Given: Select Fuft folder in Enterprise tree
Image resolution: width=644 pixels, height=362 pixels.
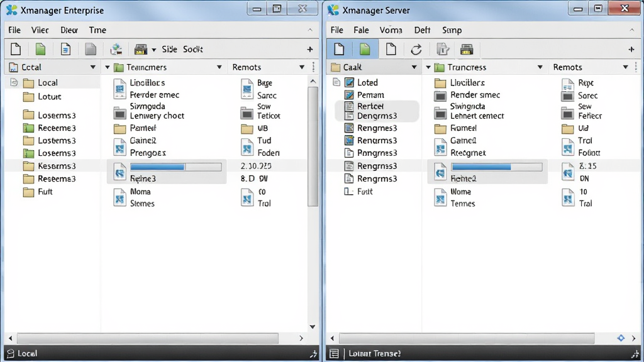Looking at the screenshot, I should pos(38,192).
